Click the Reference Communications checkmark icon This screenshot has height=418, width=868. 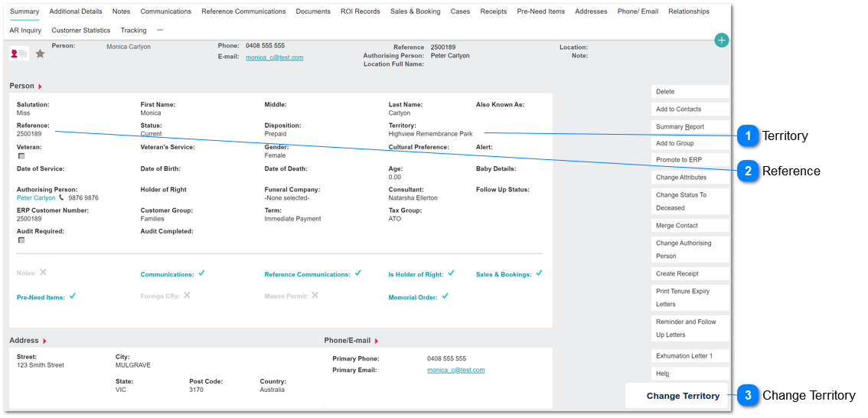[x=358, y=273]
